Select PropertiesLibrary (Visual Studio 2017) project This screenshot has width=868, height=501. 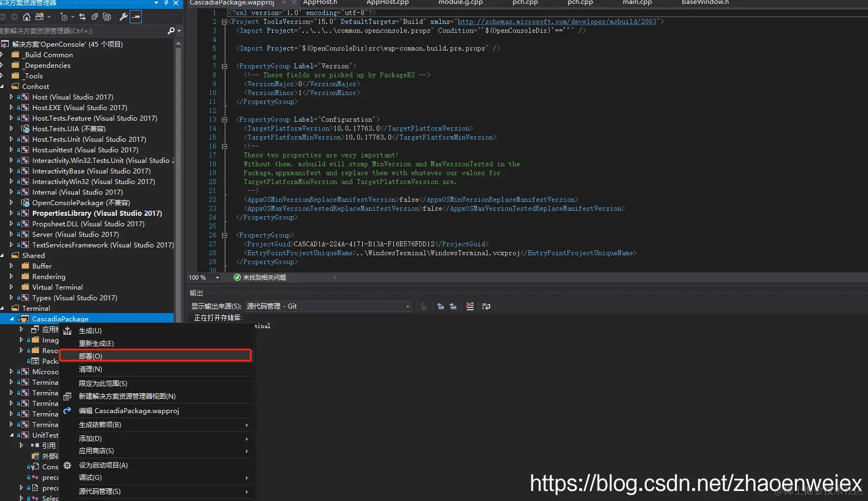pyautogui.click(x=97, y=214)
